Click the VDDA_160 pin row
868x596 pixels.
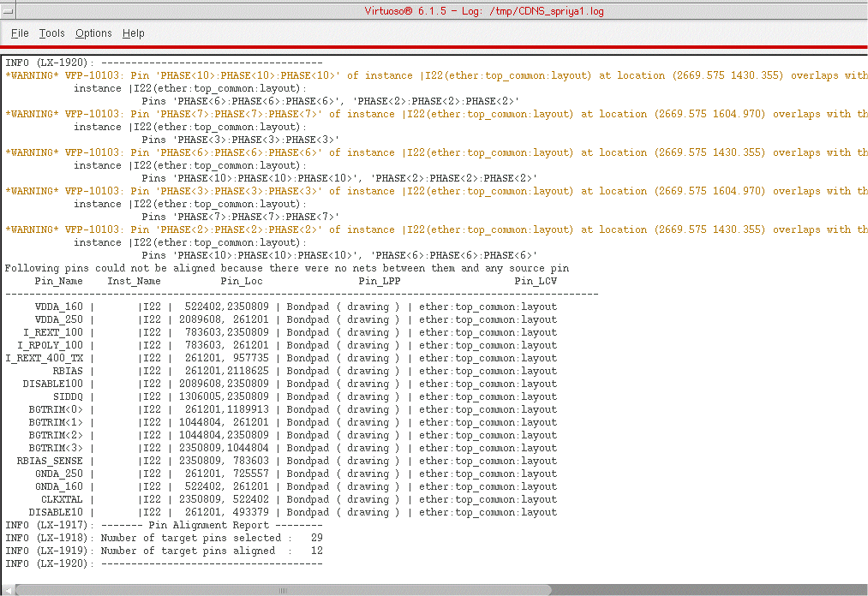point(281,307)
